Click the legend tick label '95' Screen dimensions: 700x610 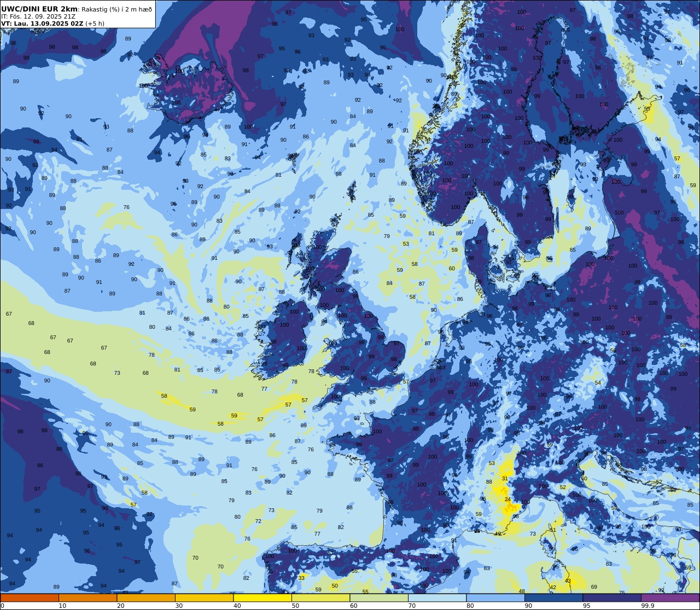[586, 606]
